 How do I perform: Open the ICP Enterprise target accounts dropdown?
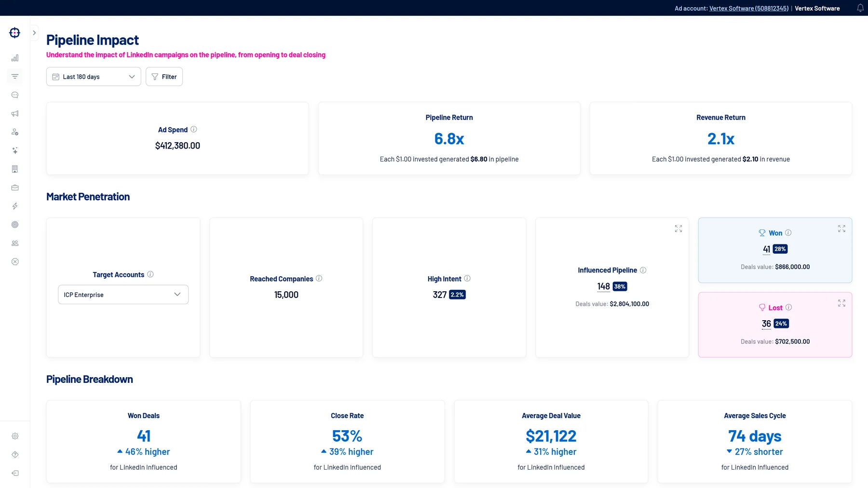123,295
